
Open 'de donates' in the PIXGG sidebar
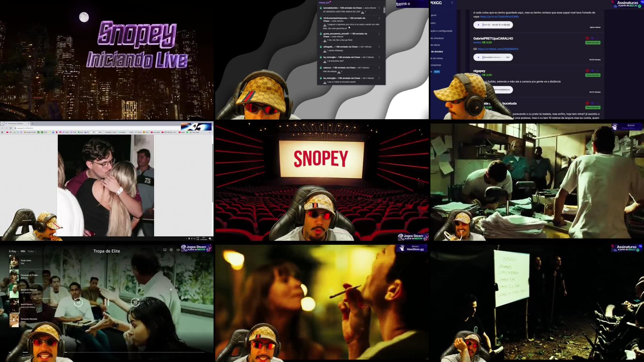pos(437,52)
